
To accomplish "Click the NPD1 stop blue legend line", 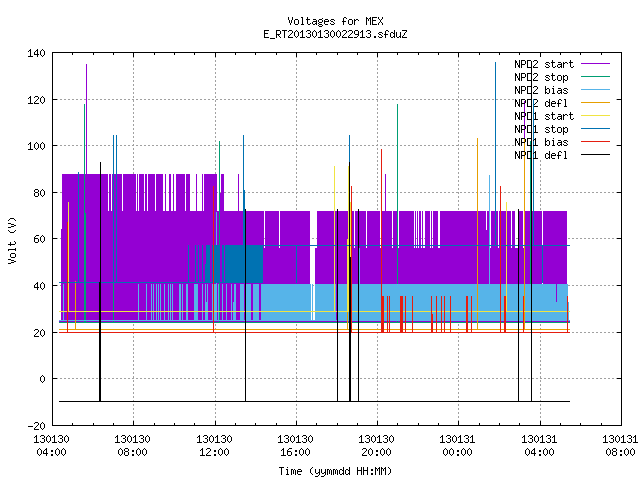I will [x=595, y=129].
